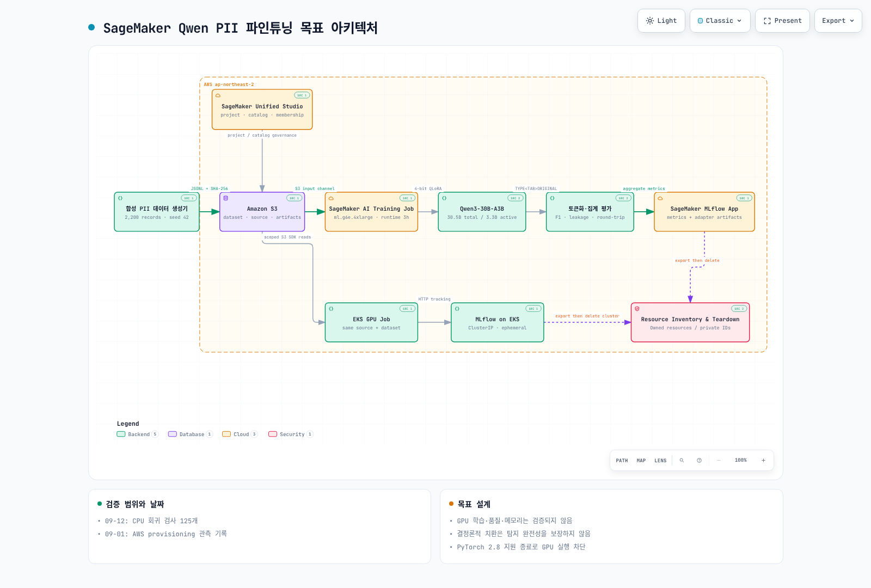Viewport: 871px width, 588px height.
Task: Select the Qwen3-30B-A3B node title
Action: (x=482, y=209)
